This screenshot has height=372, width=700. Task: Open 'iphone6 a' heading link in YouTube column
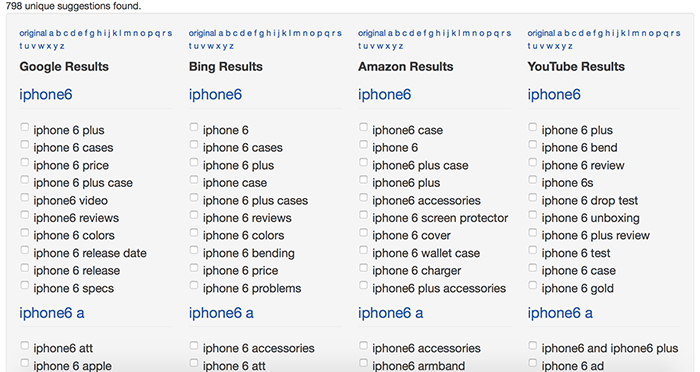560,313
